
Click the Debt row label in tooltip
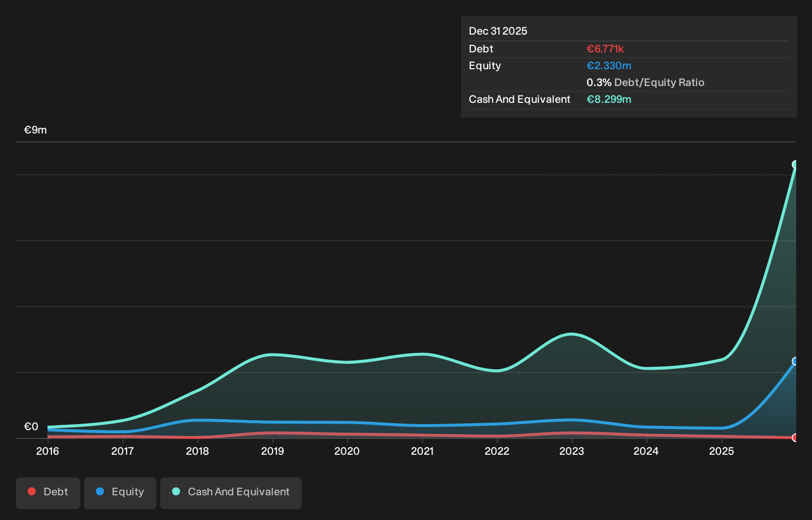[481, 49]
